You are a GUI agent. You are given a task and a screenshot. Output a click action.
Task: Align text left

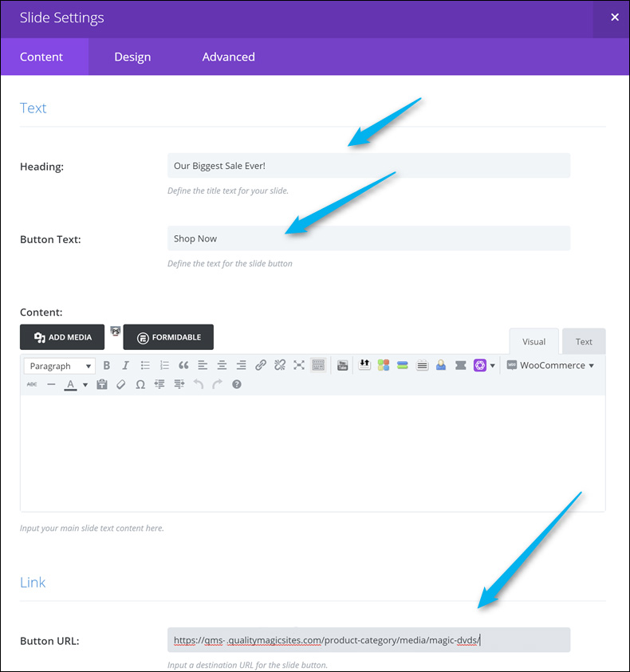point(203,366)
